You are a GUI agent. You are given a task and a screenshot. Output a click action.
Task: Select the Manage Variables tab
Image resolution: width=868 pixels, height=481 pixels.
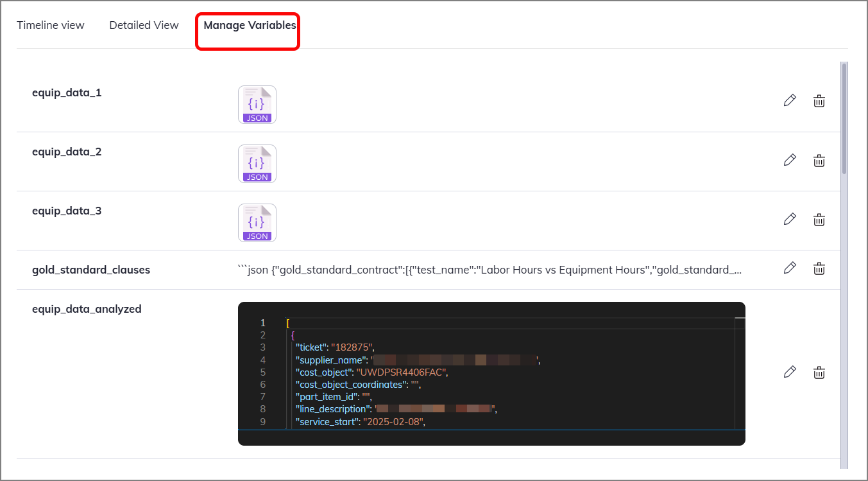[250, 25]
